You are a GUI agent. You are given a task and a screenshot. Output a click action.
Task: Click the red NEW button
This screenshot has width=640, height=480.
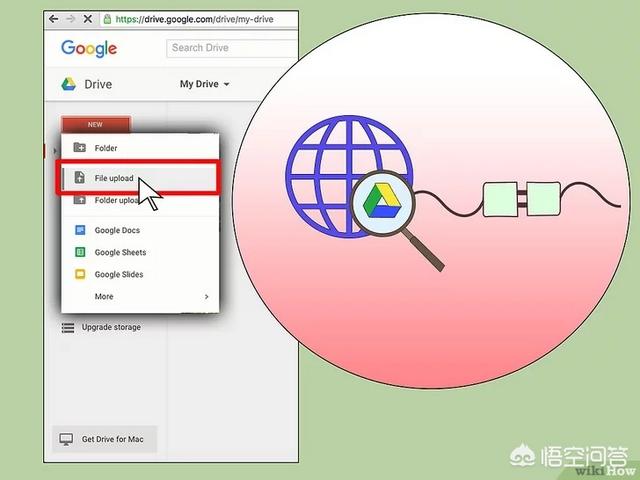click(96, 124)
